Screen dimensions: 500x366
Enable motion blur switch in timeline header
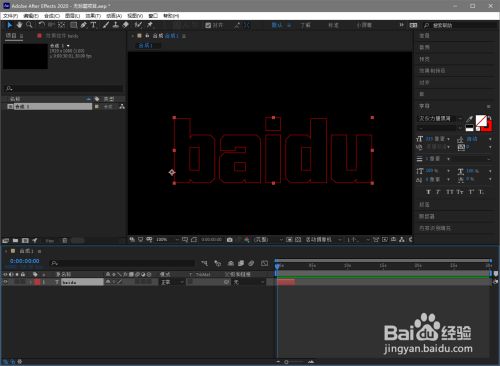coord(251,263)
